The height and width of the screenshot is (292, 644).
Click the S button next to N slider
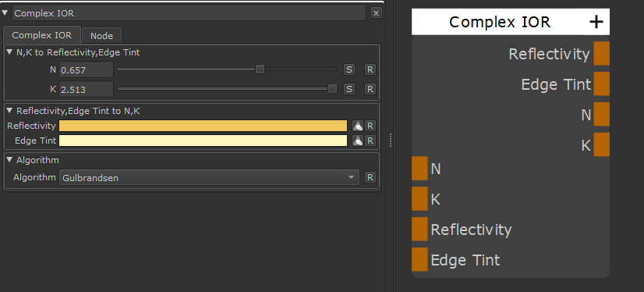[x=349, y=69]
